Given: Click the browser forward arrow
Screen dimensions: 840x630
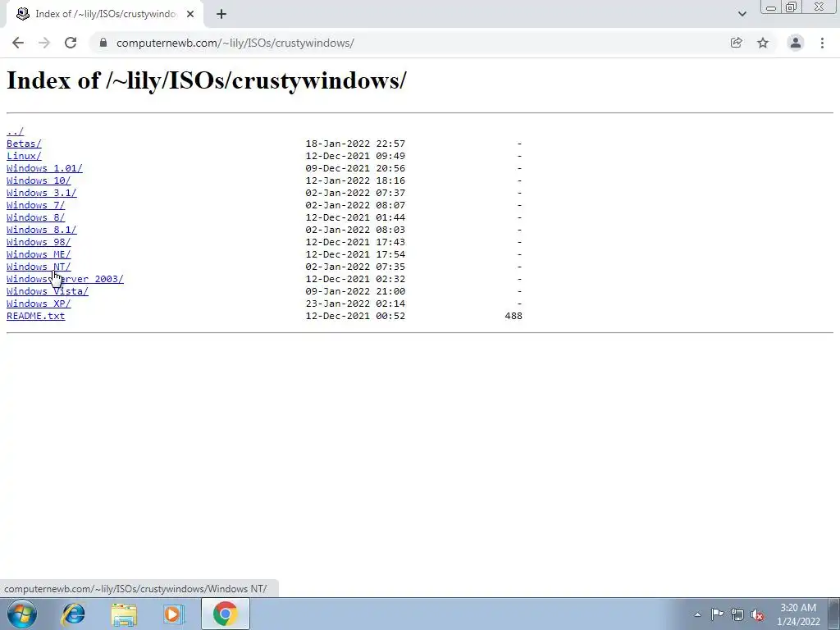Looking at the screenshot, I should click(x=44, y=43).
